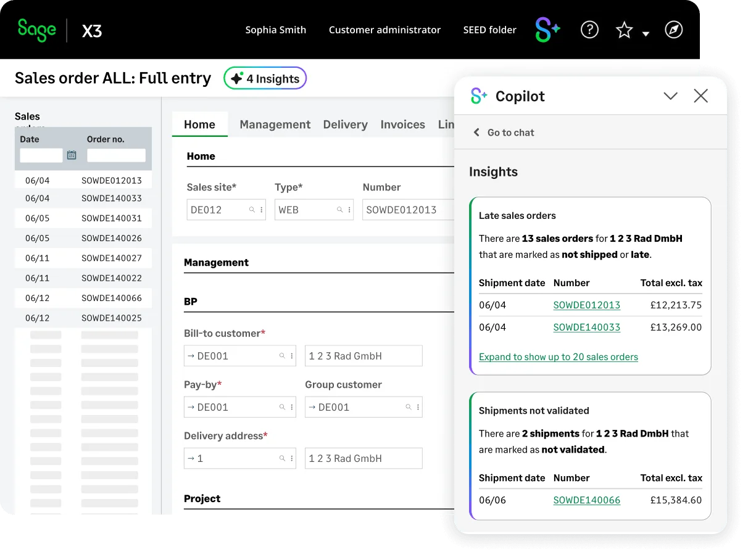Click SEED folder in header
This screenshot has height=560, width=748.
489,30
